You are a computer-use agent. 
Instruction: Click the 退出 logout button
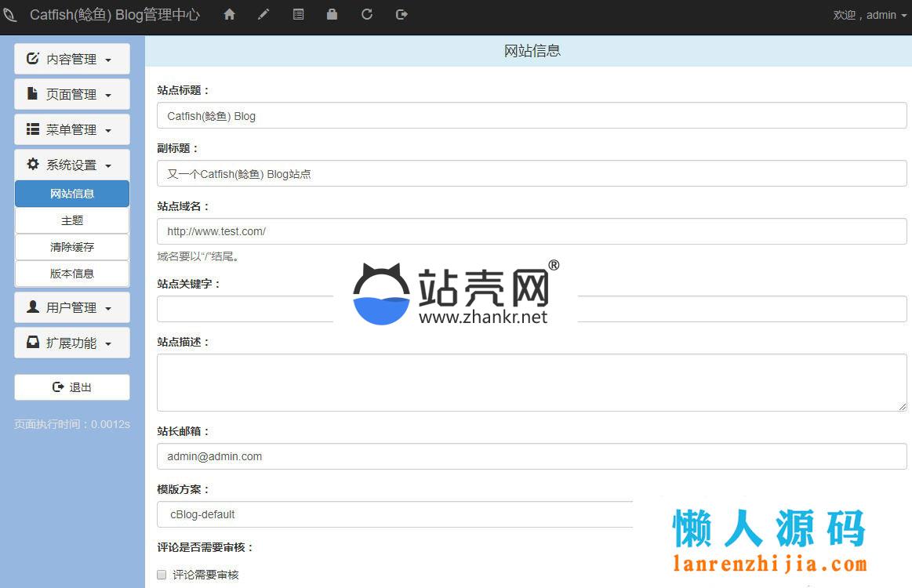[x=72, y=387]
